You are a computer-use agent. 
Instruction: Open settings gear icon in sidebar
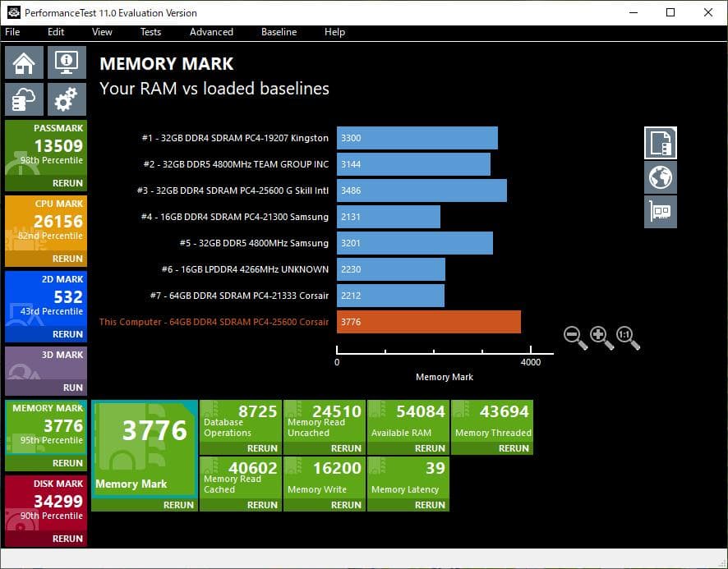click(67, 99)
